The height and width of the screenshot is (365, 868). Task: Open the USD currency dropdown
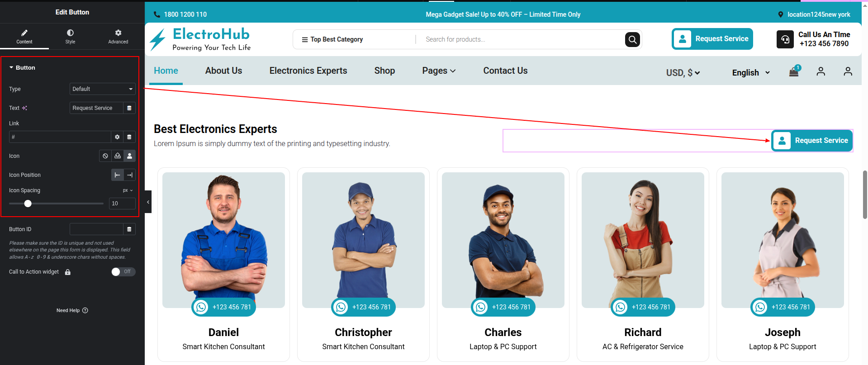pos(683,72)
